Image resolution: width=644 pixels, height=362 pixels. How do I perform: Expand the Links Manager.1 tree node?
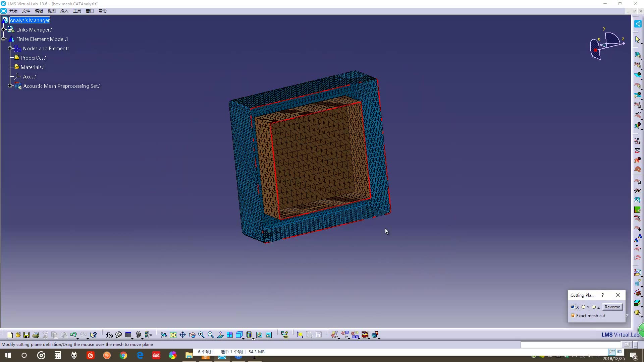4,29
